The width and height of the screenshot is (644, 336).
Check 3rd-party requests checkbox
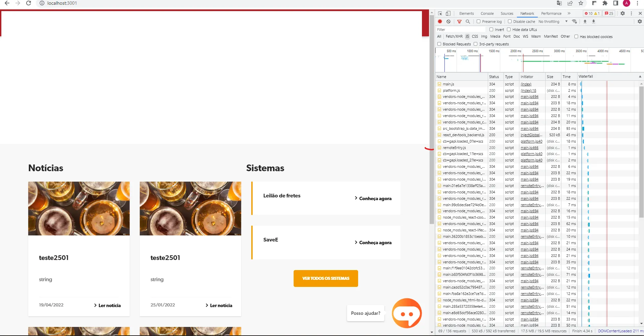coord(476,44)
